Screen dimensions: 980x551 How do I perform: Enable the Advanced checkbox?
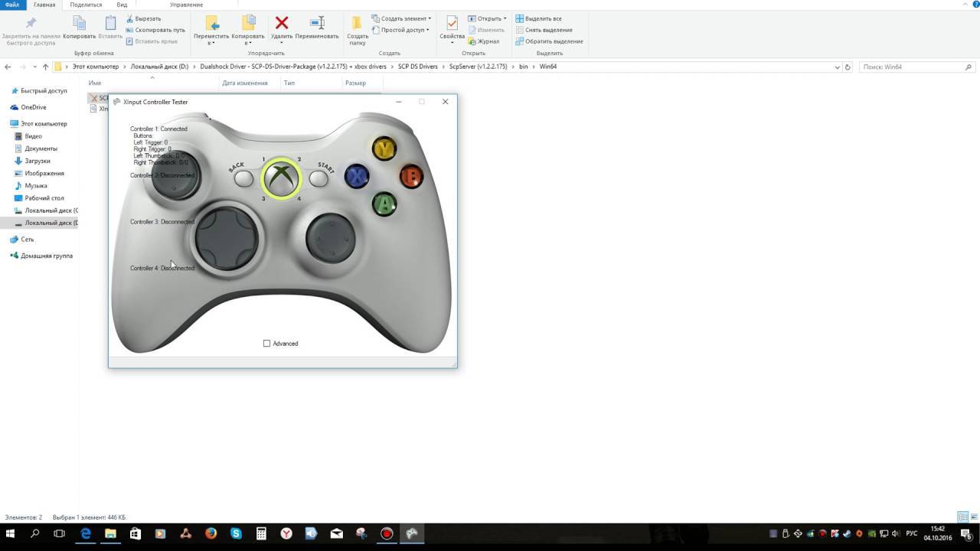click(266, 344)
